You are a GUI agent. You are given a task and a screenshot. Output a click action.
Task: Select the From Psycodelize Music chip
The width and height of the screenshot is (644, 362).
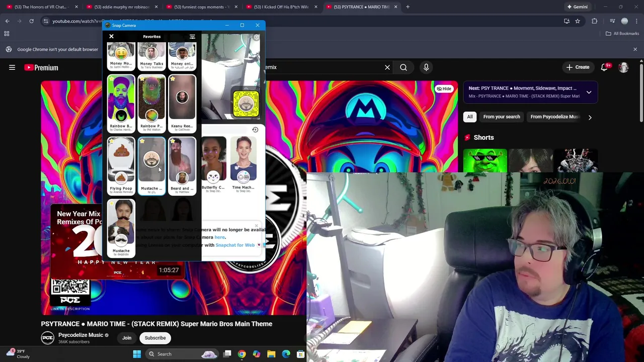554,117
